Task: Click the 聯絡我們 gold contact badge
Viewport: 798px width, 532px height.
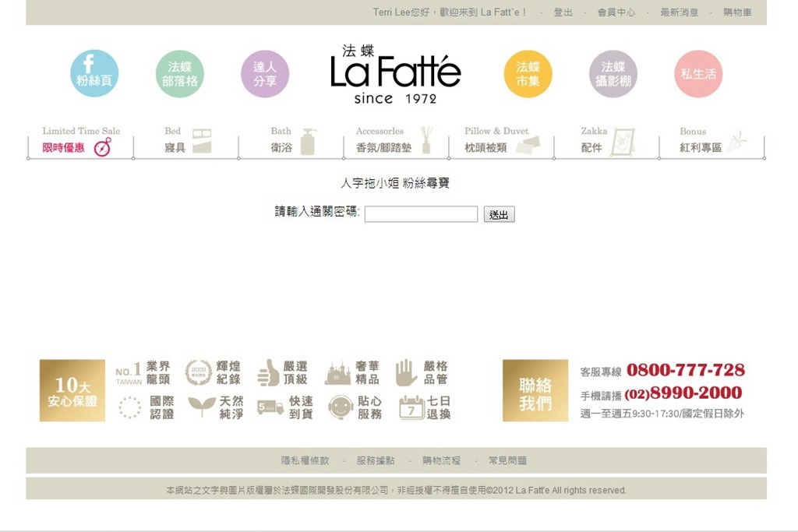Action: pyautogui.click(x=535, y=390)
